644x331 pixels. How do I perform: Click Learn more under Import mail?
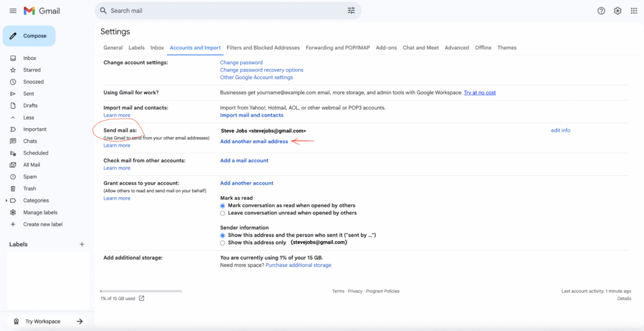pyautogui.click(x=116, y=116)
